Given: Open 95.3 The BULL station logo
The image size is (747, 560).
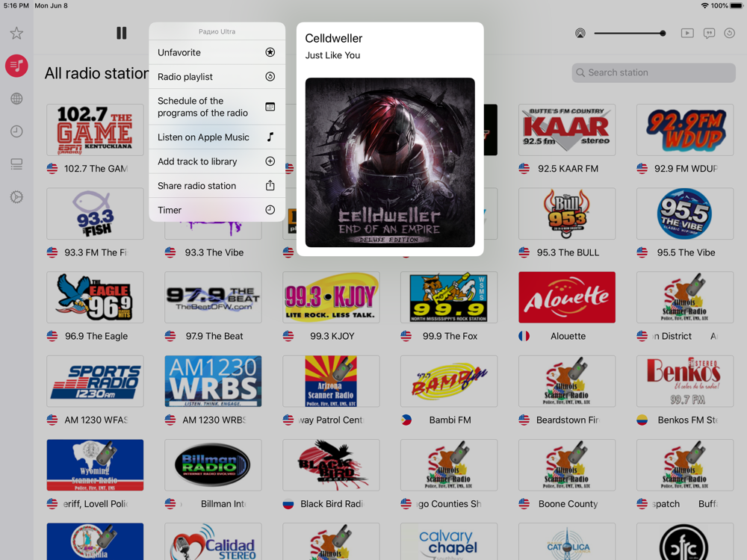Looking at the screenshot, I should 567,214.
